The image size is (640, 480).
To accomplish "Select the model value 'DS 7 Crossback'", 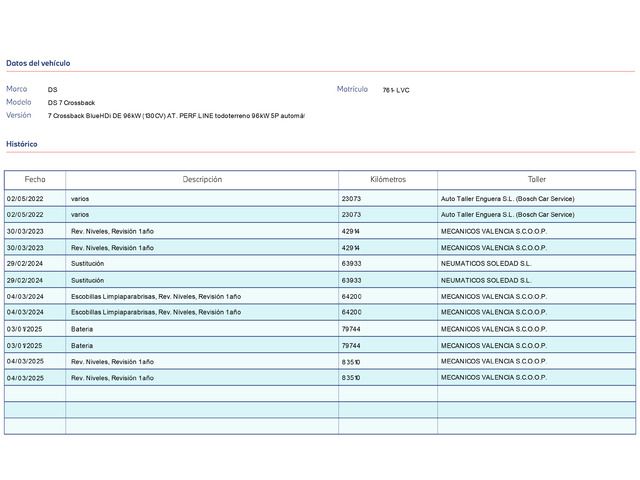I will 71,103.
